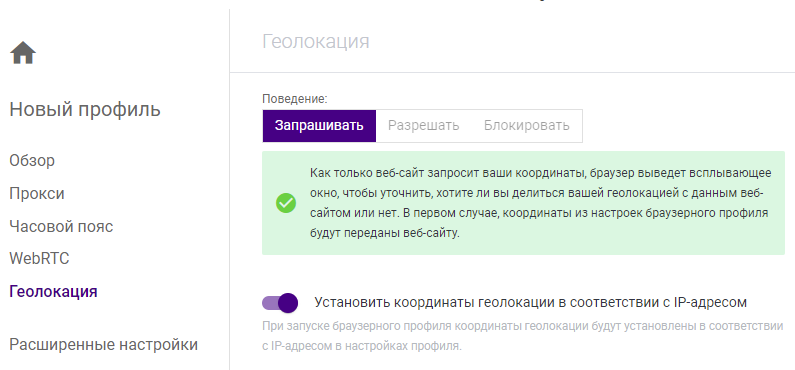
Task: Click the Новый профиль profile title
Action: point(85,109)
